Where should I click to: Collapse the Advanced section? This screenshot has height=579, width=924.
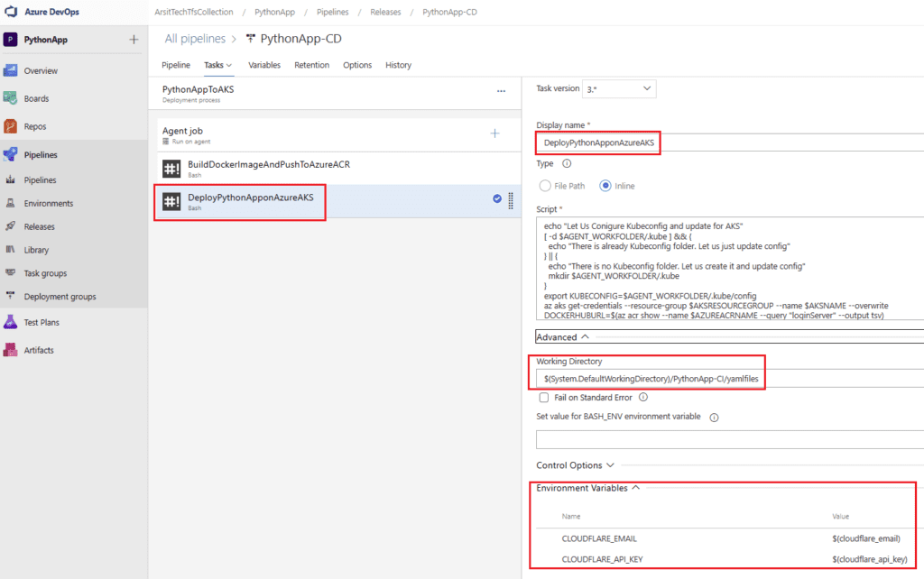coord(562,337)
